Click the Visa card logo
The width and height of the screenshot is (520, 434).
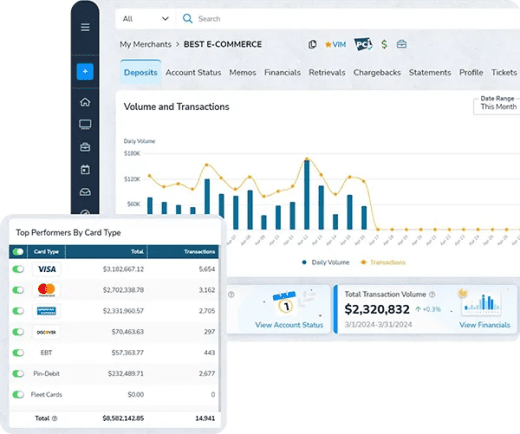47,269
